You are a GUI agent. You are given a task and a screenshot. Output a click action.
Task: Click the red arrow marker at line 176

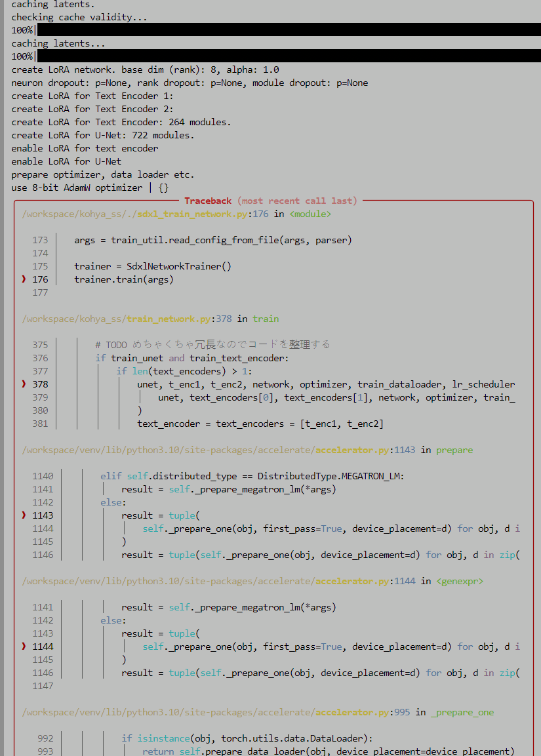[x=24, y=279]
